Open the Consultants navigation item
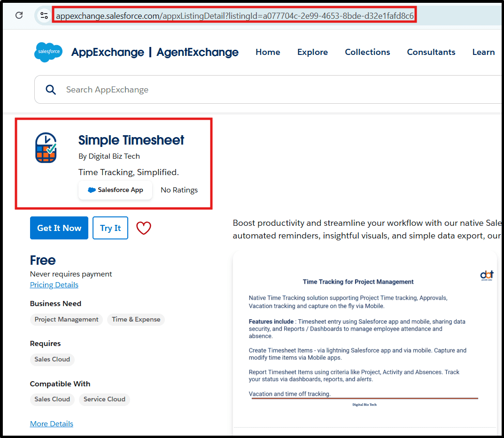 point(431,52)
